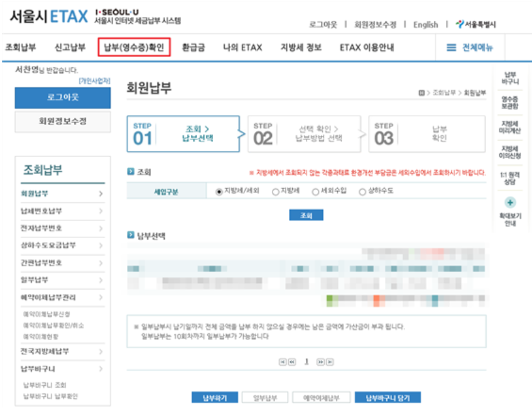Expand 간편납부번호 chevron in side menu

click(x=100, y=263)
